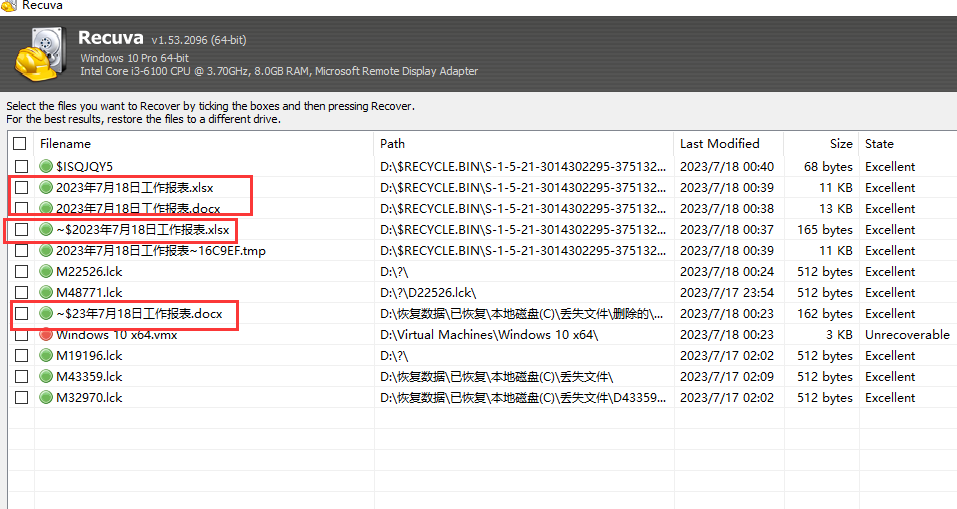Click modified date 2023/7/18 00:37
Image resolution: width=957 pixels, height=509 pixels.
coord(727,229)
